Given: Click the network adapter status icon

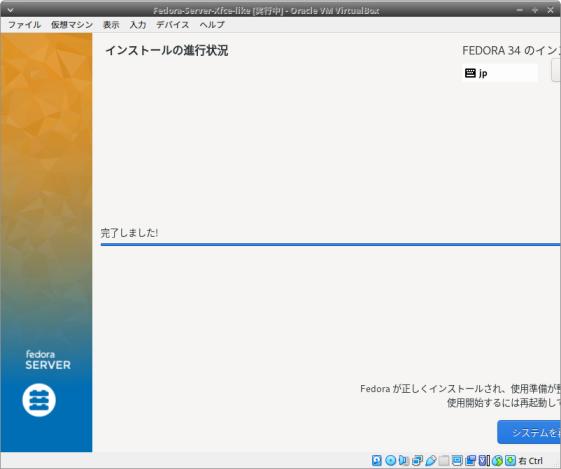Looking at the screenshot, I should pyautogui.click(x=417, y=460).
